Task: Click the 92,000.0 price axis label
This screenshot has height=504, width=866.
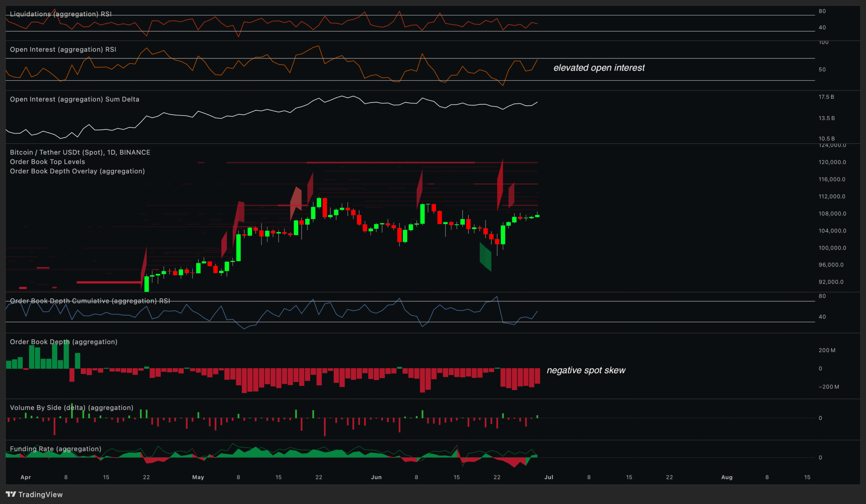Action: coord(831,282)
